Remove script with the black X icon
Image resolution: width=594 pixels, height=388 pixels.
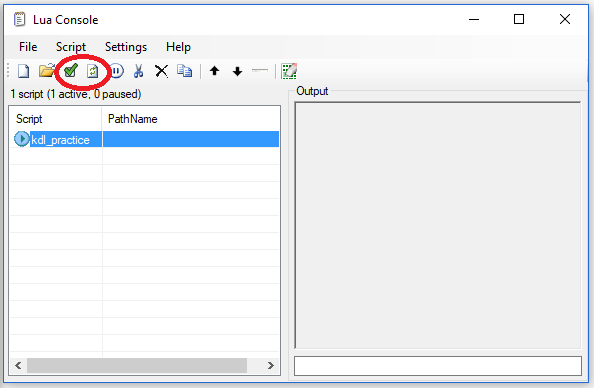[161, 71]
